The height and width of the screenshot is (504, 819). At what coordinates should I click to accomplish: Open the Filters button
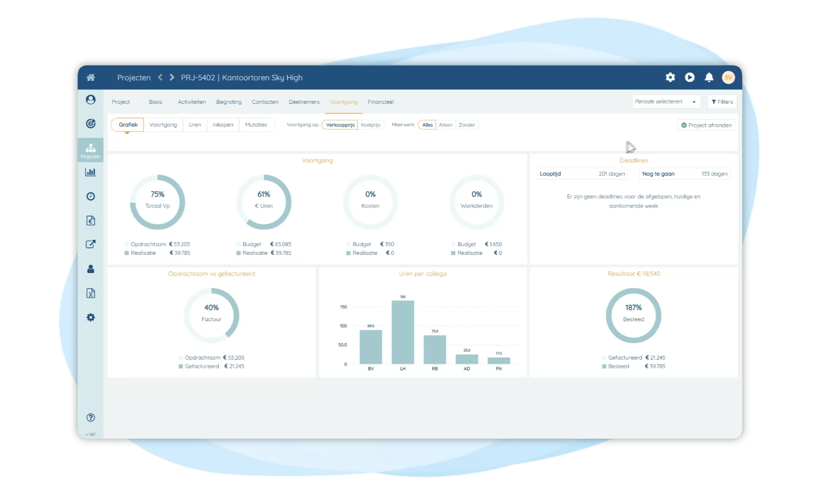coord(722,102)
